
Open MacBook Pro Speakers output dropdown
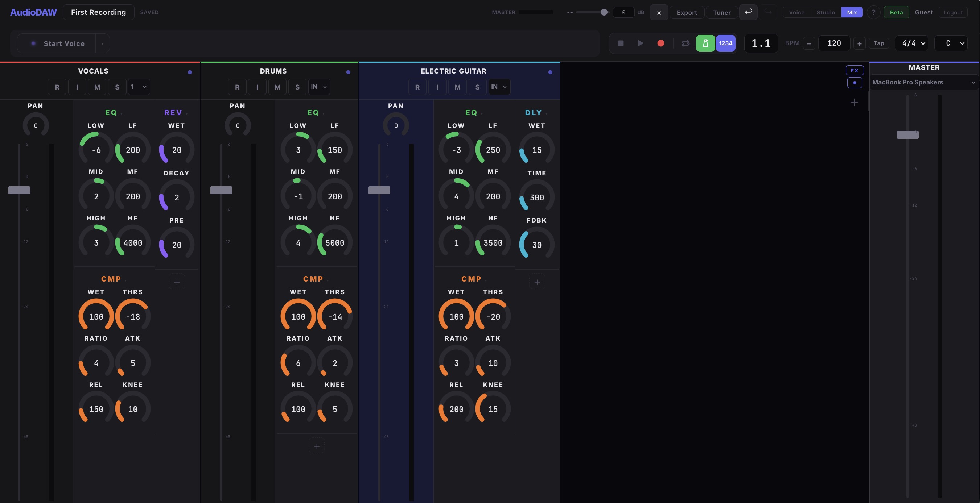[924, 83]
